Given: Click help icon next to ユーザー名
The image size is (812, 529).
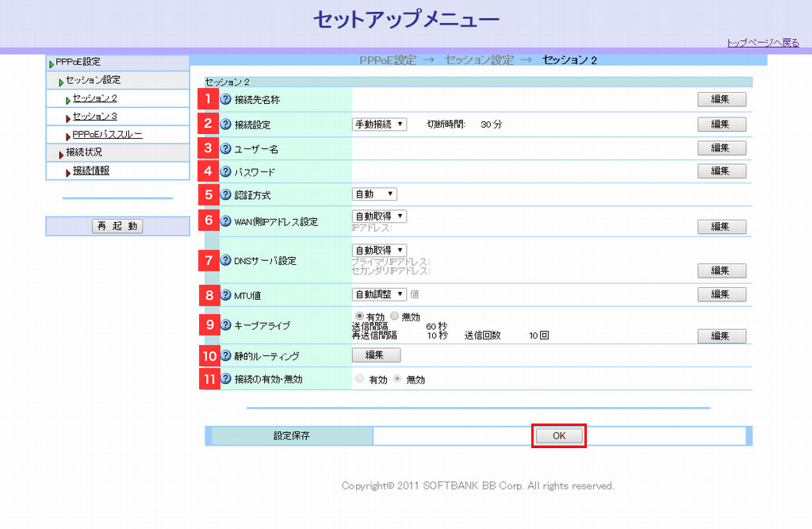Looking at the screenshot, I should (x=225, y=148).
